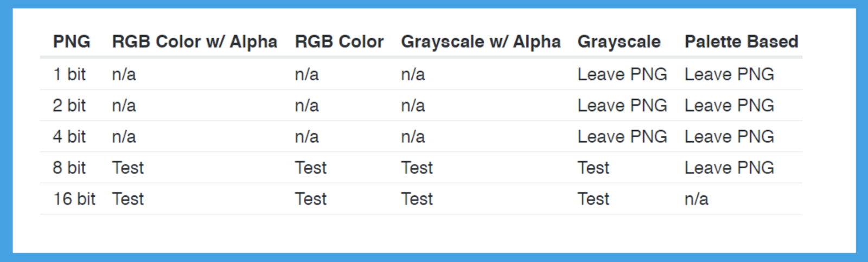Click the RGB Color w/ Alpha header
868x262 pixels.
pyautogui.click(x=194, y=42)
